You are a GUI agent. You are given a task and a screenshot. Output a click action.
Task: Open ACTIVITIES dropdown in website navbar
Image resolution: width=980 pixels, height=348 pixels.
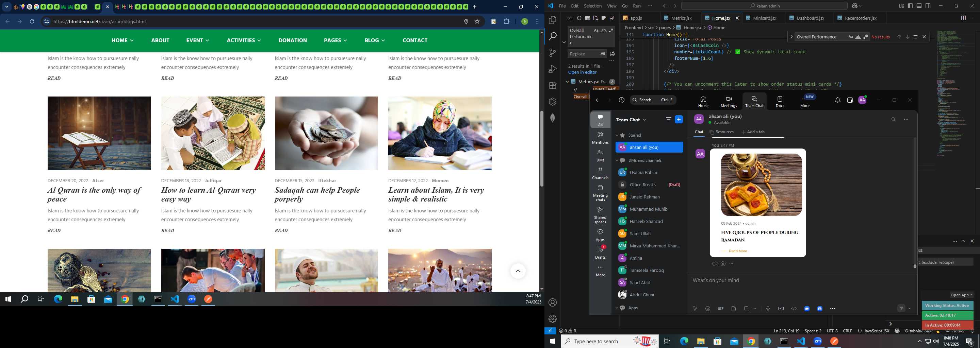coord(244,40)
